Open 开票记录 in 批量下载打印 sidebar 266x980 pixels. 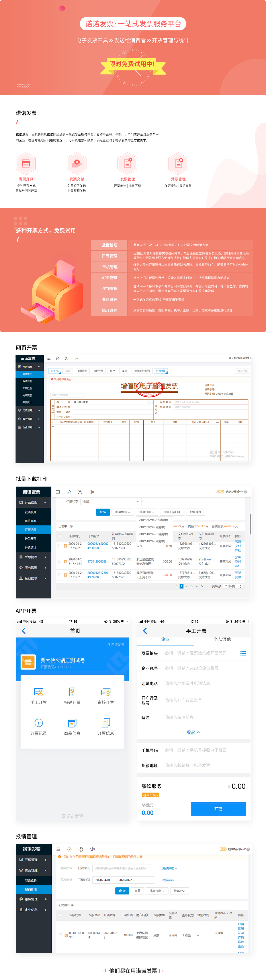pos(33,530)
